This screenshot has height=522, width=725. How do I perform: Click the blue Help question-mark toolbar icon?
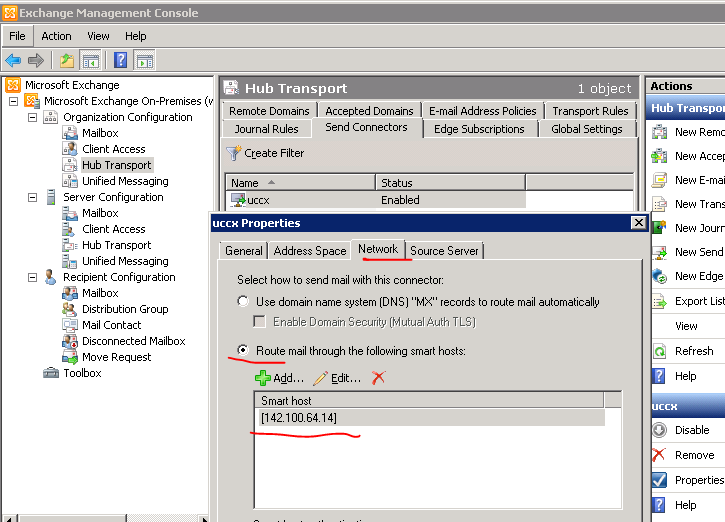[x=121, y=60]
